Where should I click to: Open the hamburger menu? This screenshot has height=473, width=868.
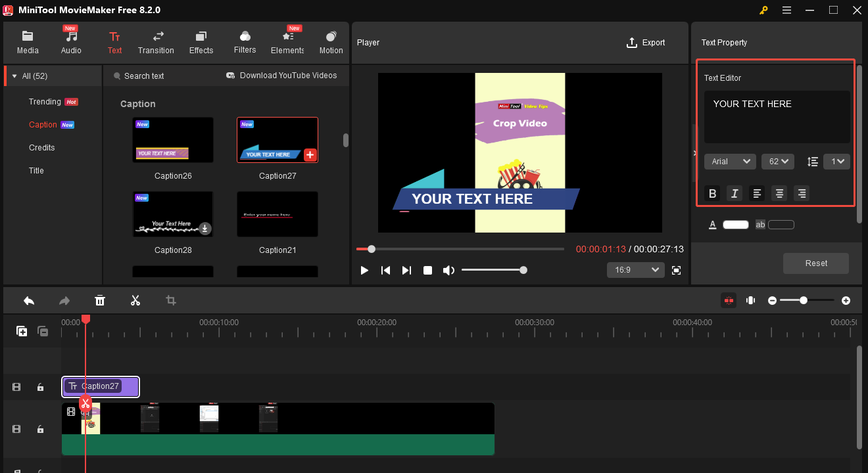pos(786,10)
